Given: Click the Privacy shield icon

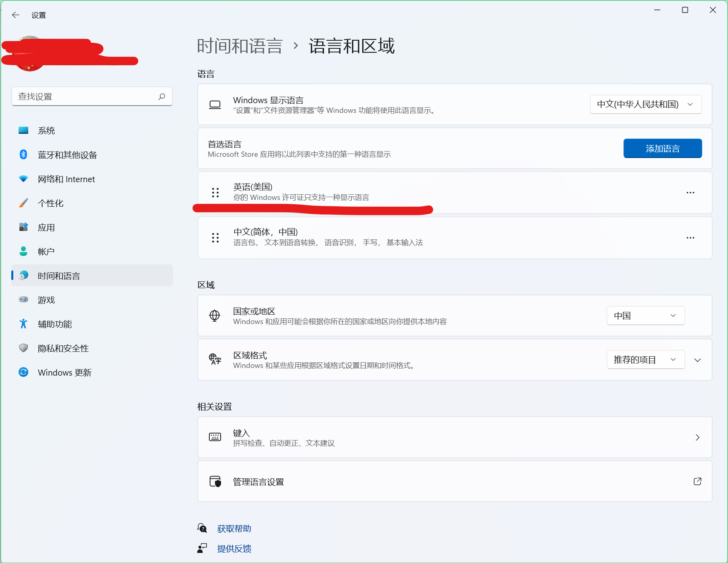Looking at the screenshot, I should click(23, 348).
